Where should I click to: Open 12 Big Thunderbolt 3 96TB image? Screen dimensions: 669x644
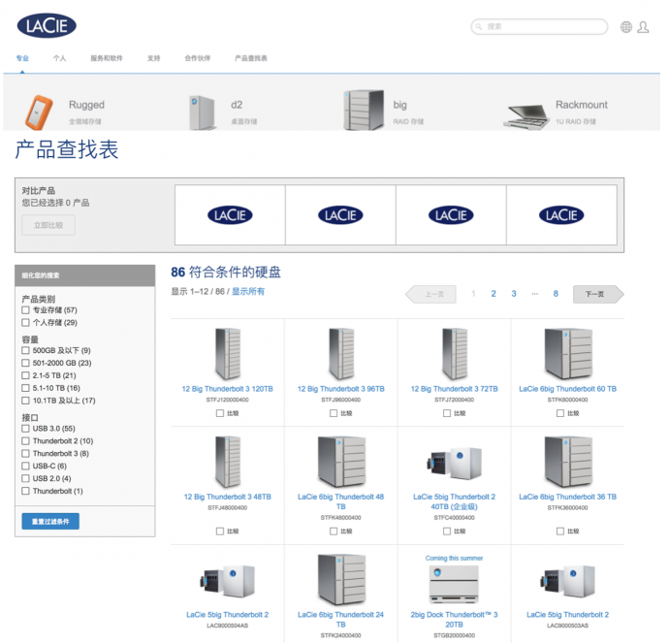coord(341,354)
